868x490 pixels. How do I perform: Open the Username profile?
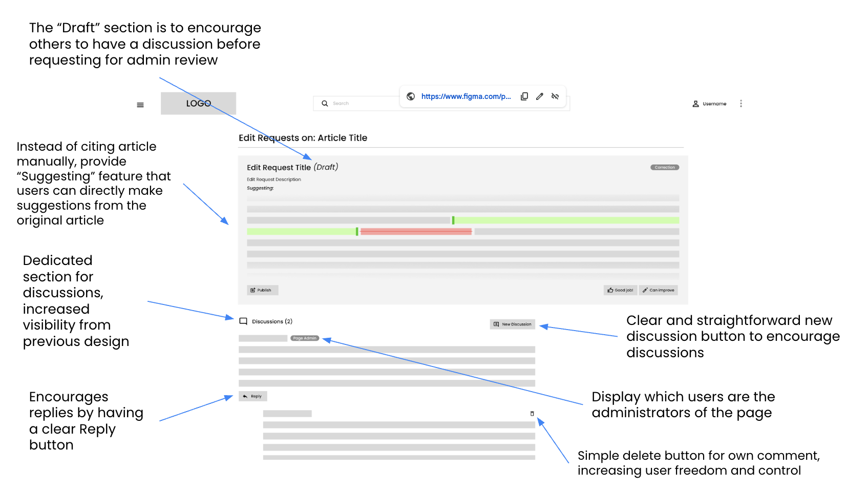click(710, 104)
